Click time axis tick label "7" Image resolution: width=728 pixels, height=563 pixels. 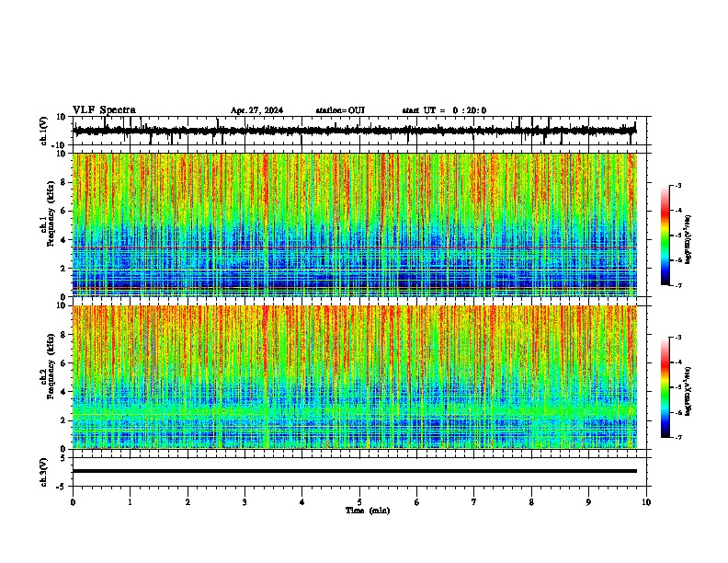pos(474,502)
